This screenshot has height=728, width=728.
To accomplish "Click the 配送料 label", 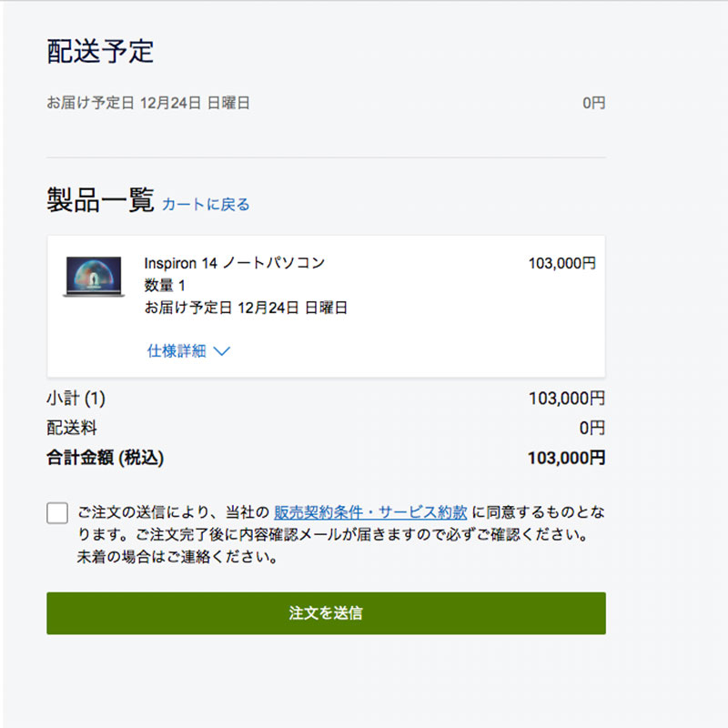I will click(x=72, y=428).
